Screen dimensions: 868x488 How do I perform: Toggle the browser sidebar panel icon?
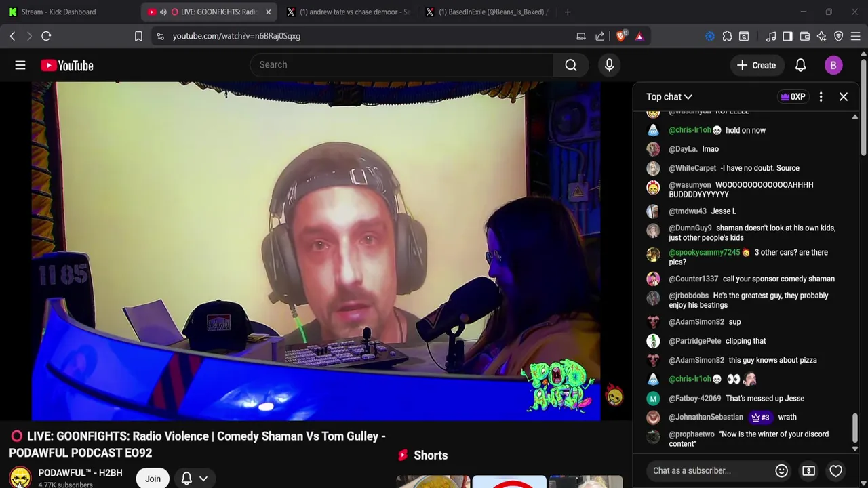787,36
